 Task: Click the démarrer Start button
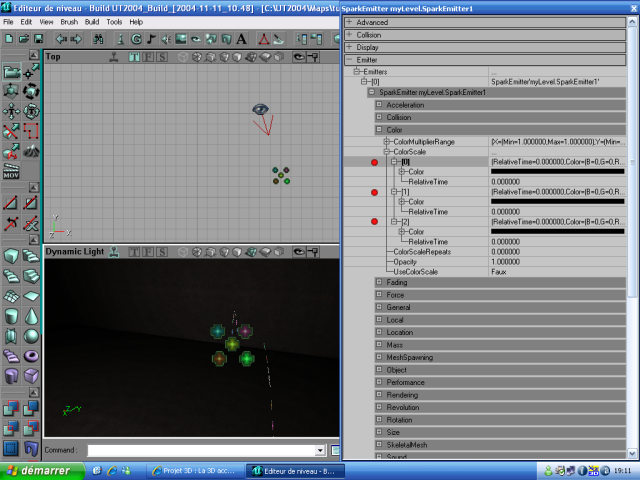[39, 470]
